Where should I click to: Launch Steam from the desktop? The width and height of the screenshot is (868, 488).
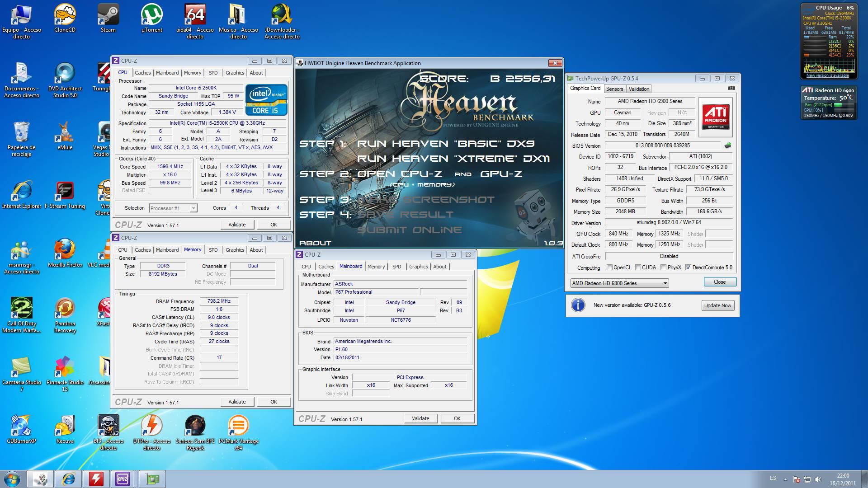click(x=108, y=19)
